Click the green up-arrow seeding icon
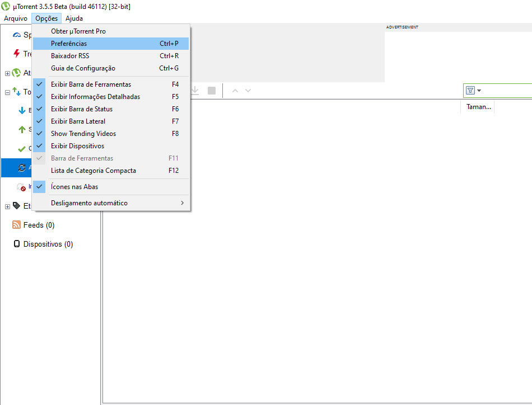Viewport: 532px width, 405px height. [x=22, y=130]
